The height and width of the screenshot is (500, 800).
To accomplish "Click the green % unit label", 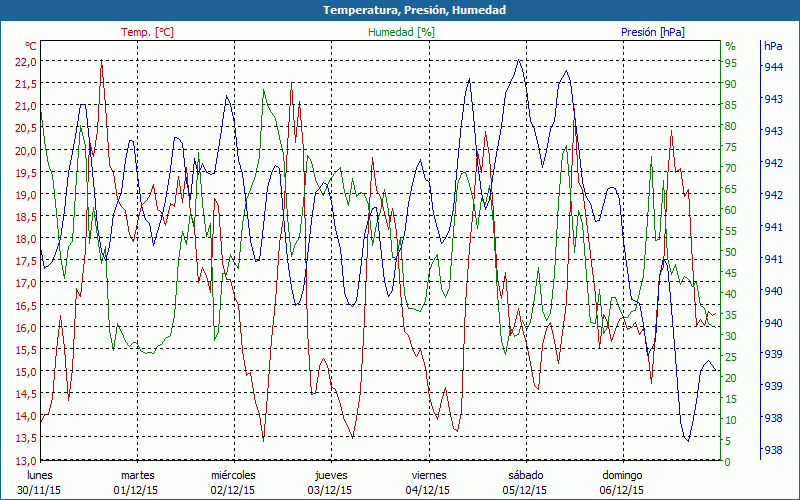I will 730,46.
